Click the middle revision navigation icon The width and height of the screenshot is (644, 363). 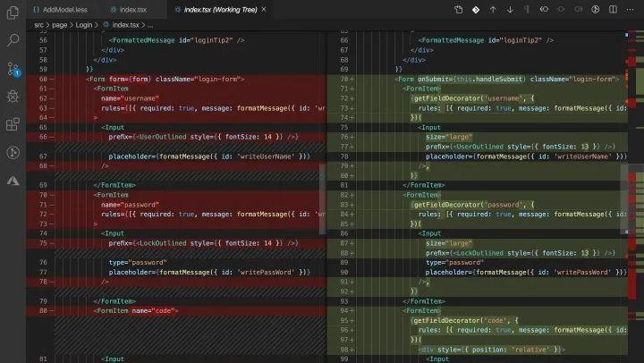point(561,10)
